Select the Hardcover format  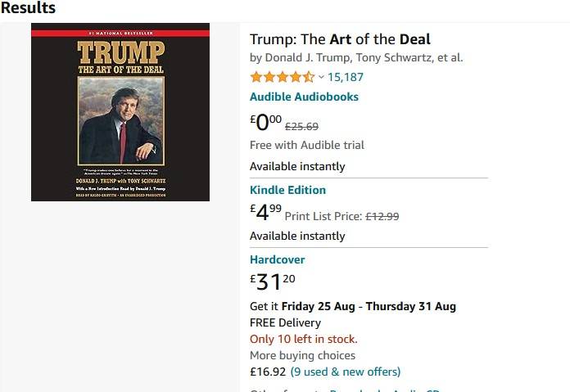[x=277, y=259]
